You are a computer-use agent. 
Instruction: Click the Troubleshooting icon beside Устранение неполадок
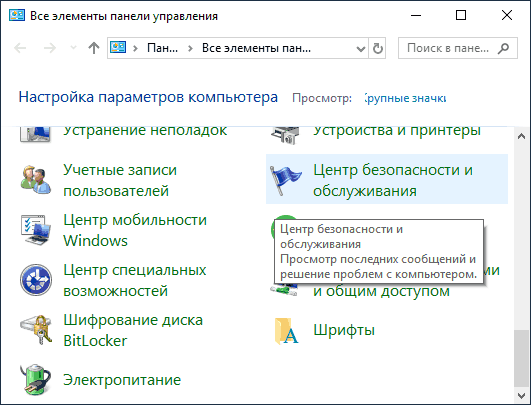pos(36,134)
